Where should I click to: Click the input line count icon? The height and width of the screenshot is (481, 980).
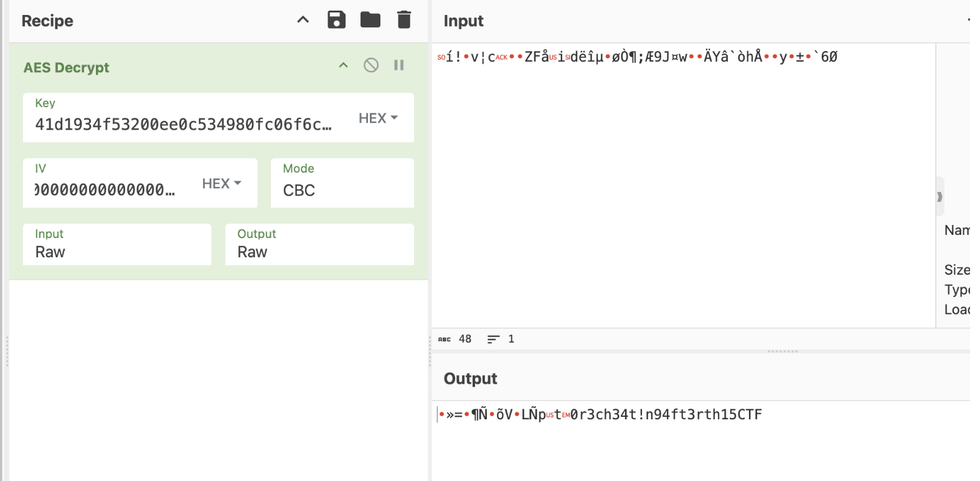coord(493,340)
